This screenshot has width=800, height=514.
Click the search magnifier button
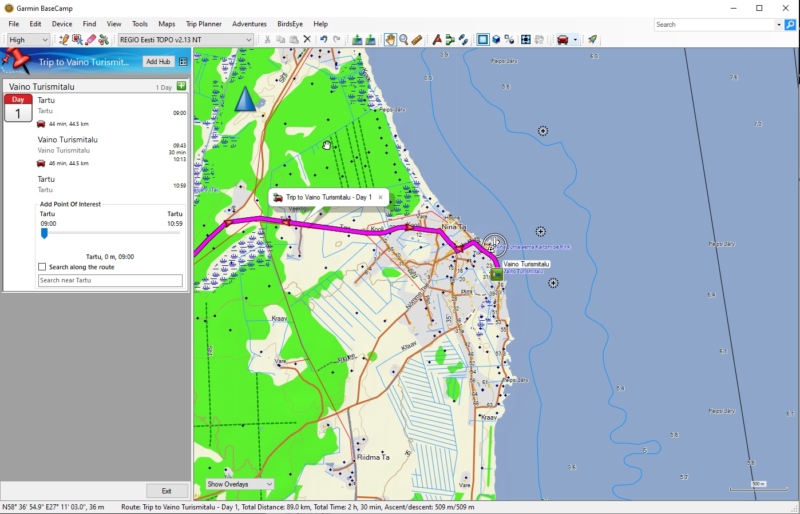pyautogui.click(x=790, y=25)
